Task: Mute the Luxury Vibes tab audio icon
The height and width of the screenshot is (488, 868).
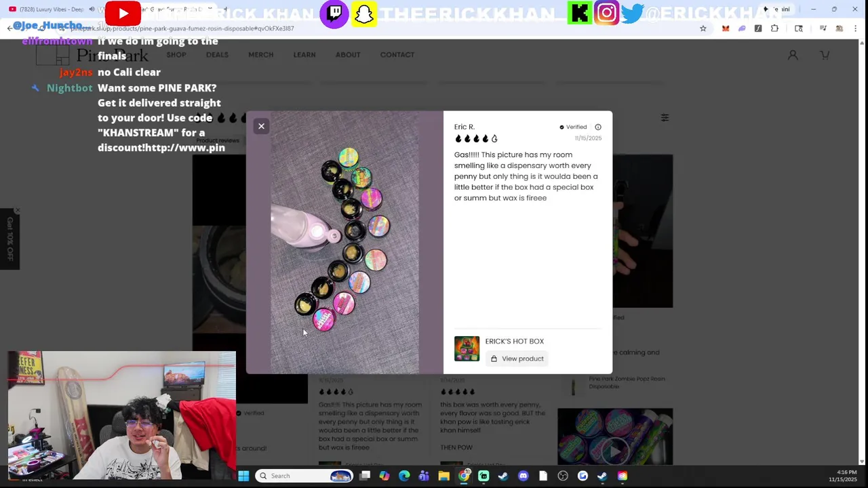Action: click(92, 9)
